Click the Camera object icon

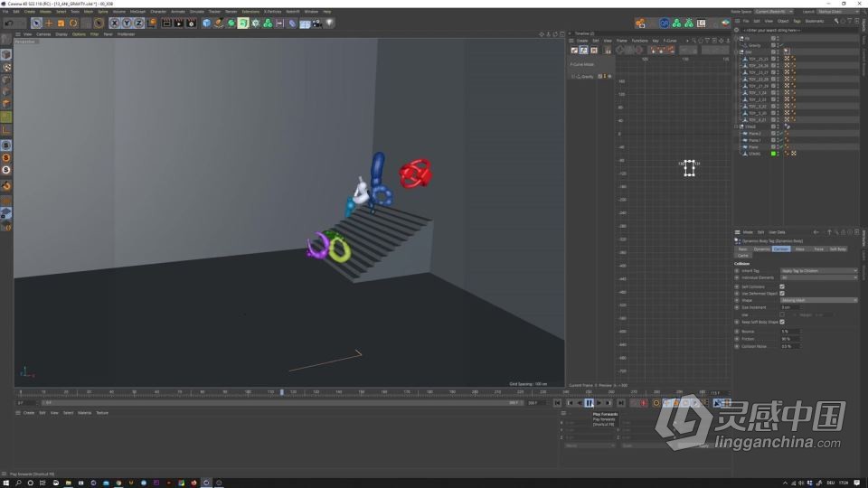pos(316,23)
